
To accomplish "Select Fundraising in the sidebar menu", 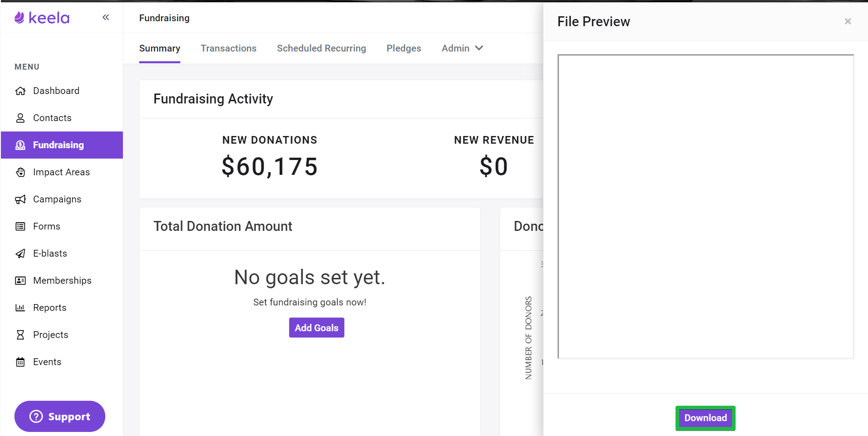I will pos(62,145).
